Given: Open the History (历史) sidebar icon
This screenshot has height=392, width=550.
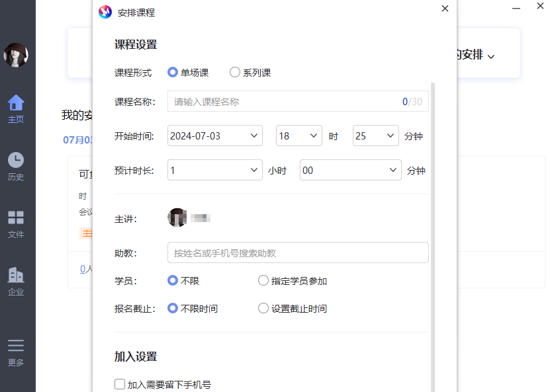Looking at the screenshot, I should click(x=16, y=161).
